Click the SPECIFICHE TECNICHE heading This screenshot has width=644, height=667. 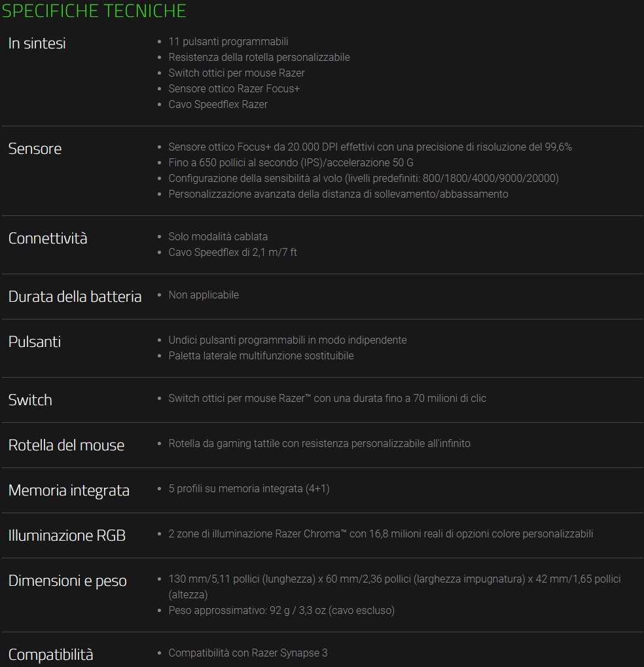(94, 11)
